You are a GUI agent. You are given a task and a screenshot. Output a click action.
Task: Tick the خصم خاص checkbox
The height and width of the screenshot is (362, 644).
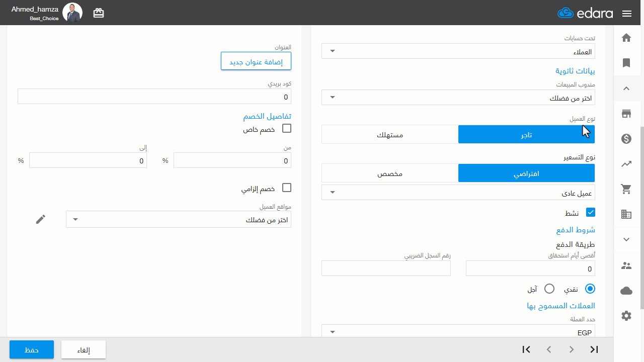click(x=287, y=129)
